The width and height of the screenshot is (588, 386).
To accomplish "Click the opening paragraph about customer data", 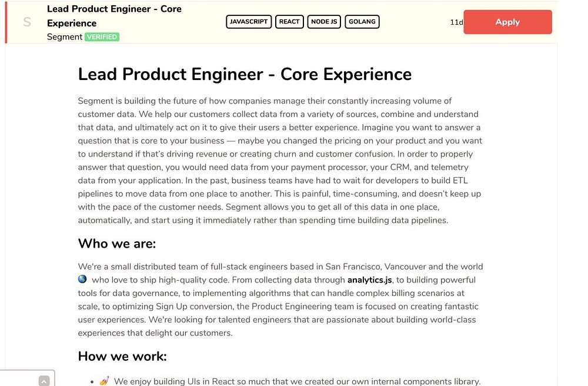I will [280, 161].
